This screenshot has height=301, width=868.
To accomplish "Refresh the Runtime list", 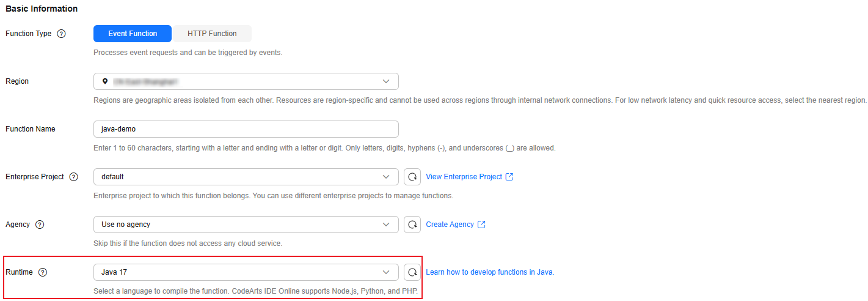I will pos(413,272).
